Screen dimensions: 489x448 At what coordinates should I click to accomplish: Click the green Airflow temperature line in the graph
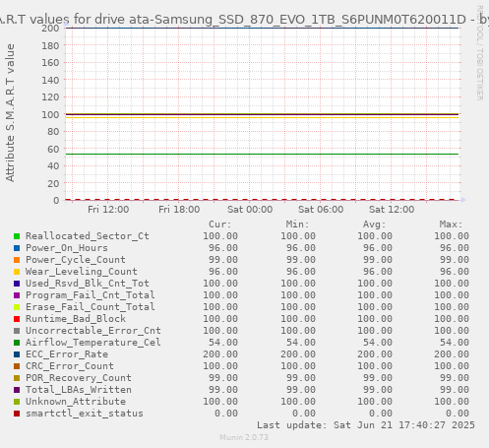tap(263, 154)
